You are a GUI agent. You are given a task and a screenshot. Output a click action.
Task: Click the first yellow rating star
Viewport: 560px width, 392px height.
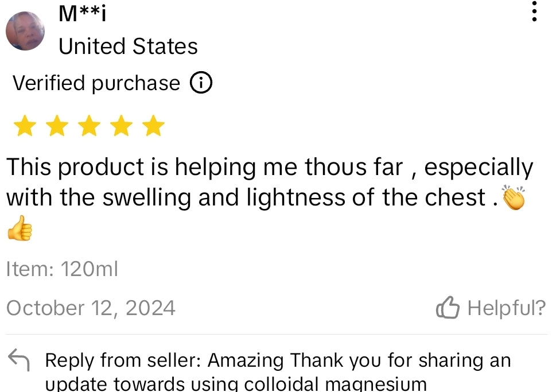(25, 126)
